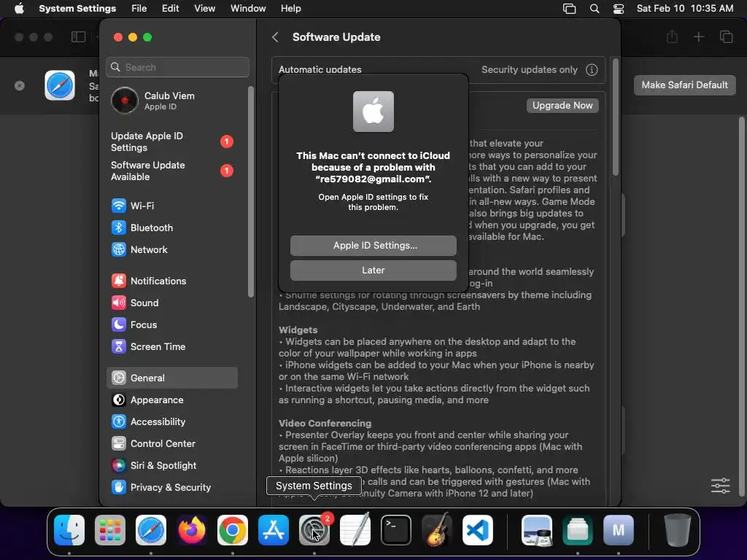Click Software Update pane scrollbar
This screenshot has height=560, width=747.
tap(615, 117)
